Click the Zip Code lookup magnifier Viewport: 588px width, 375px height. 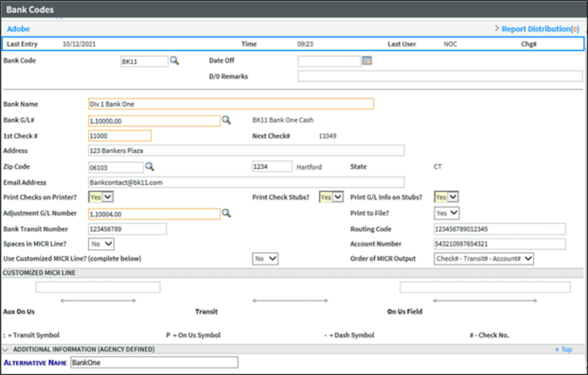point(150,167)
